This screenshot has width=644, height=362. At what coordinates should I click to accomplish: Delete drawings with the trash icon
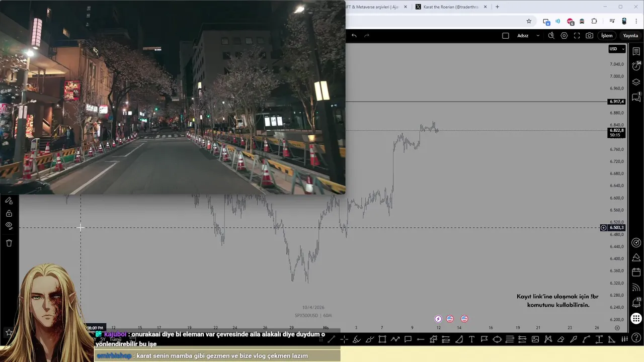(x=9, y=243)
